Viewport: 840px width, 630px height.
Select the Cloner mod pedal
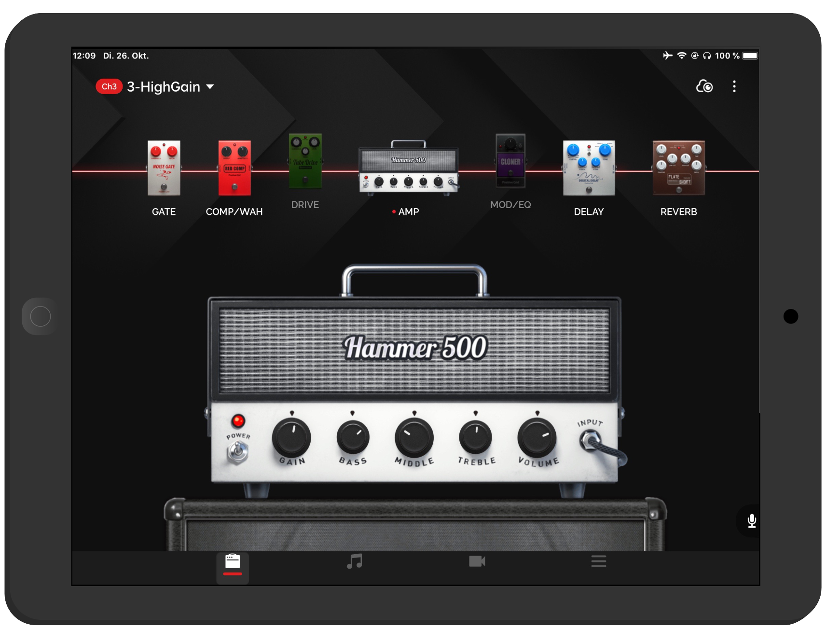(510, 161)
